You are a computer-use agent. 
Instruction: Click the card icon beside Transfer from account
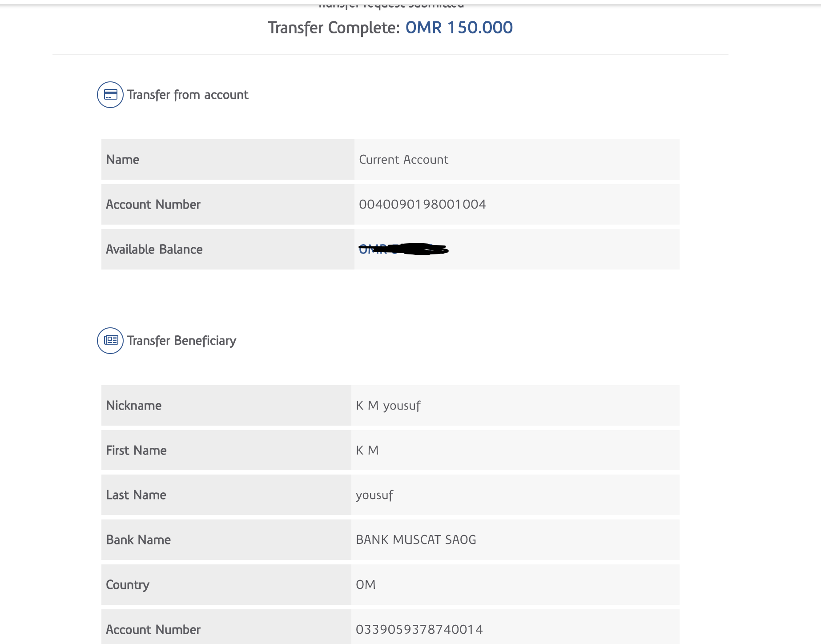[x=110, y=95]
